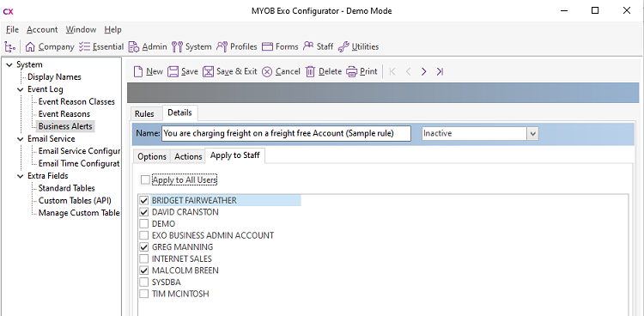Enable Apply to All Users checkbox
Screen dimensions: 644x316
(145, 180)
